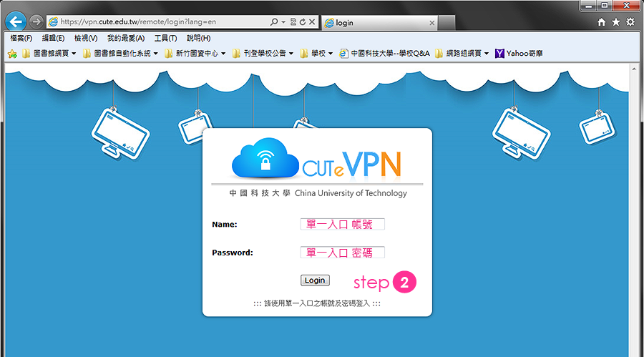Image resolution: width=644 pixels, height=357 pixels.
Task: Open the 中國科技大學--學校Q&A bookmark
Action: point(384,54)
